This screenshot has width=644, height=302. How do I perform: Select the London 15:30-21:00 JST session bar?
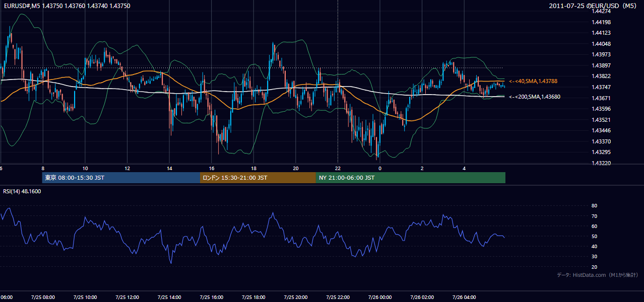pyautogui.click(x=258, y=178)
